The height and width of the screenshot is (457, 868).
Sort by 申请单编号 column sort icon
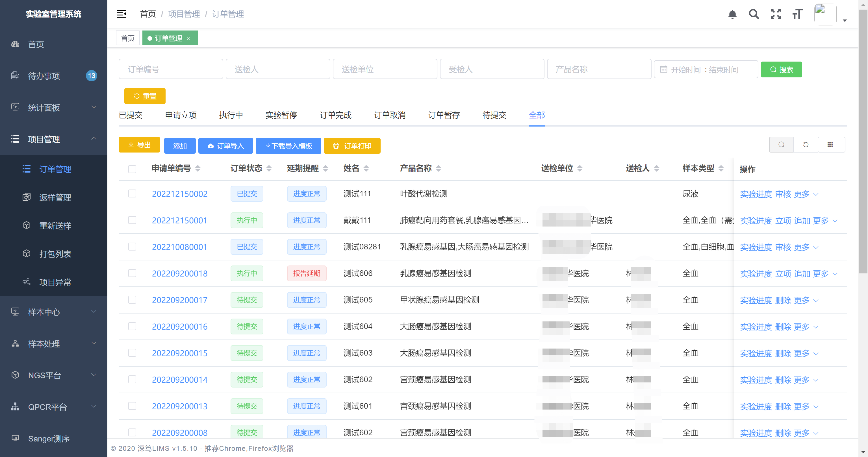tap(198, 168)
